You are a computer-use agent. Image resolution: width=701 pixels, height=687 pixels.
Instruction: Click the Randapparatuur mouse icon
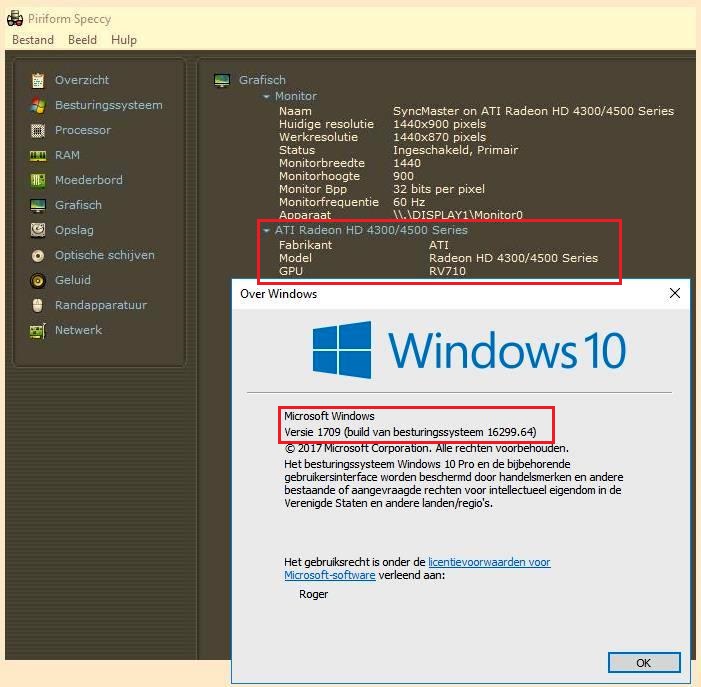point(38,306)
